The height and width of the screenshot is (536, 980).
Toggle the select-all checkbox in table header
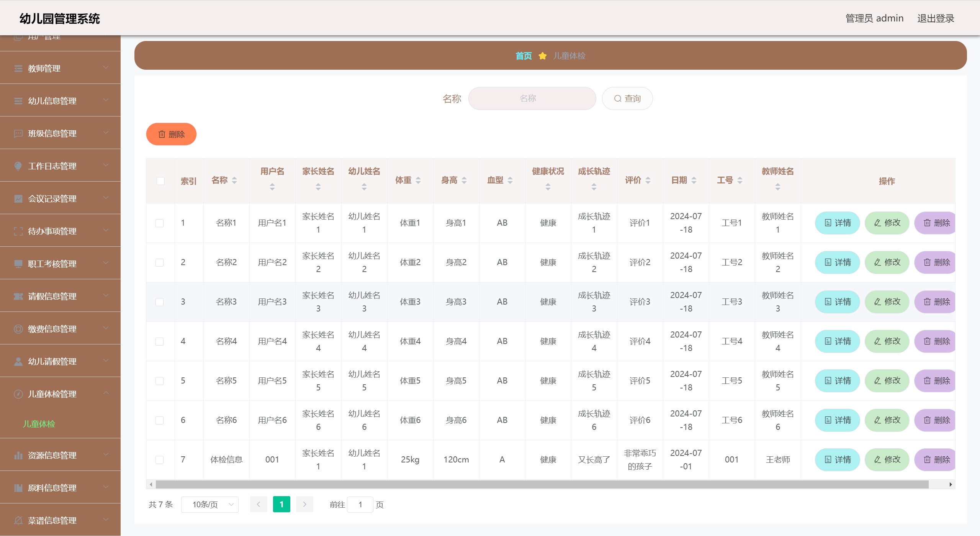coord(160,181)
